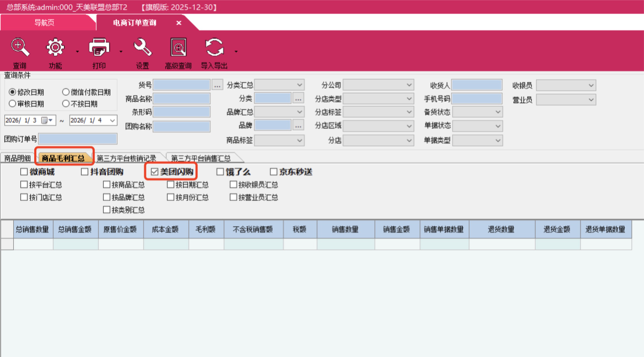Click the ellipsis button beside 货号 field
The height and width of the screenshot is (357, 644).
(217, 85)
